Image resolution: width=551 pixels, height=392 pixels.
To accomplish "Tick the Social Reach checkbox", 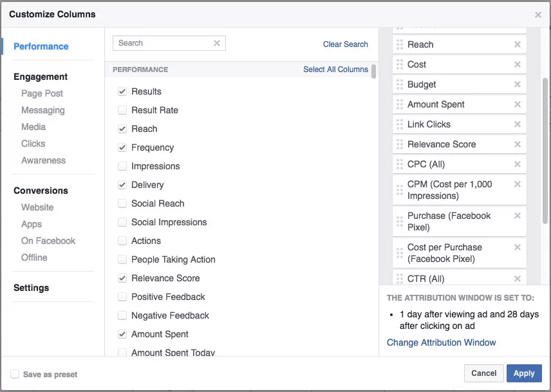I will pyautogui.click(x=122, y=203).
